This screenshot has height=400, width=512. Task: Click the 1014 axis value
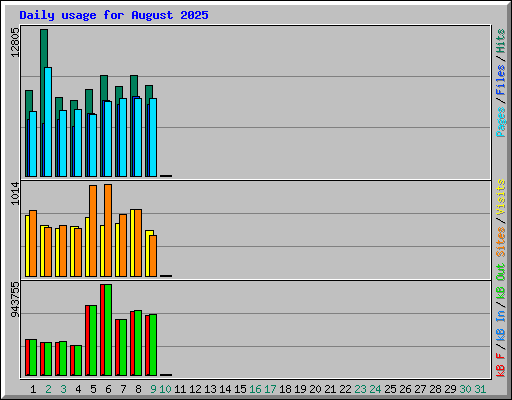pyautogui.click(x=15, y=193)
